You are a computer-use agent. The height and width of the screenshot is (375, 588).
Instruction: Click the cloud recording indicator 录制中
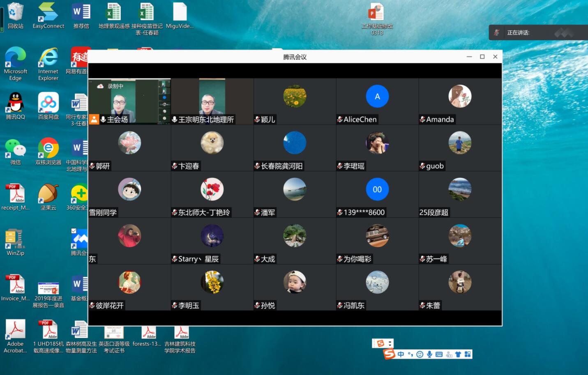(110, 86)
